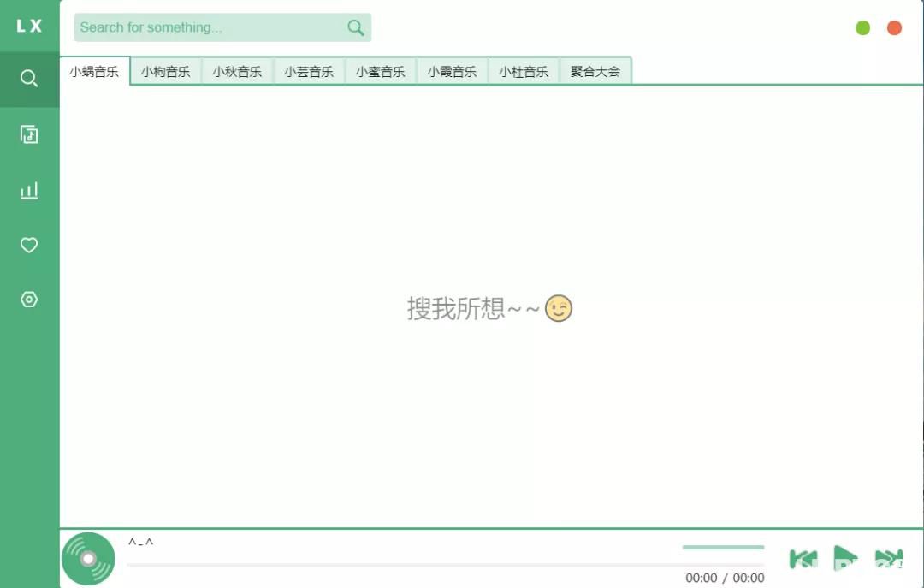
Task: Click the "^-^" song title text
Action: 141,542
